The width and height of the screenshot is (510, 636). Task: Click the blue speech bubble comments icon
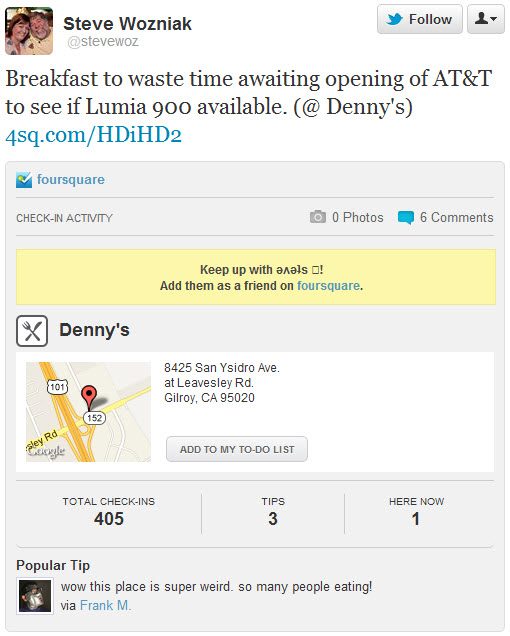point(406,218)
